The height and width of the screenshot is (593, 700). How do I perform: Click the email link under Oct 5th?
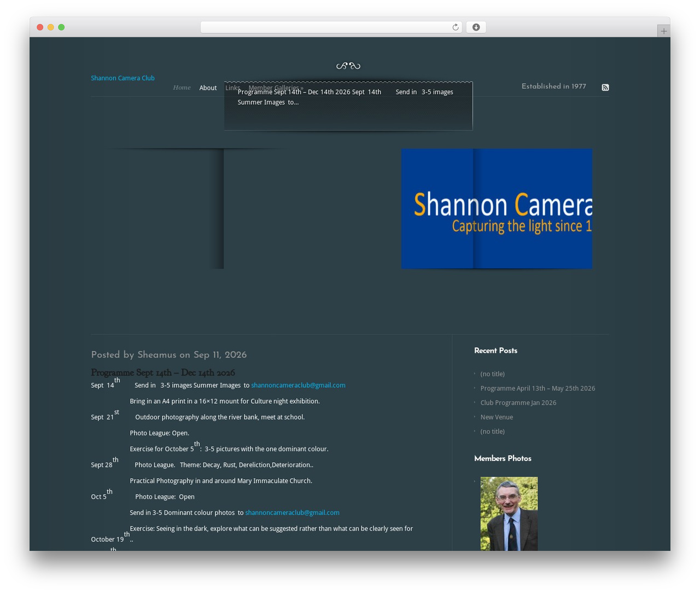click(x=292, y=513)
